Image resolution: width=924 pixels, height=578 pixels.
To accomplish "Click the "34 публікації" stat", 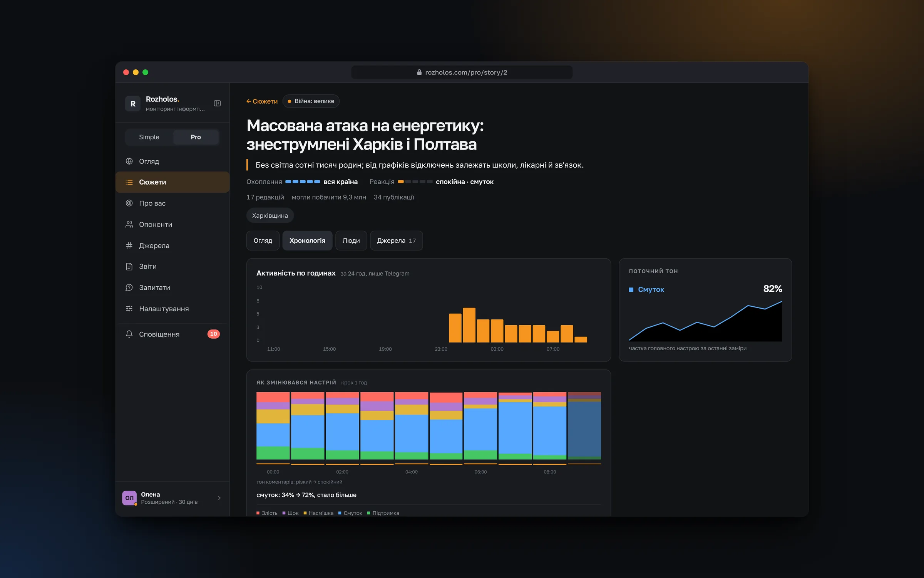I will tap(394, 197).
